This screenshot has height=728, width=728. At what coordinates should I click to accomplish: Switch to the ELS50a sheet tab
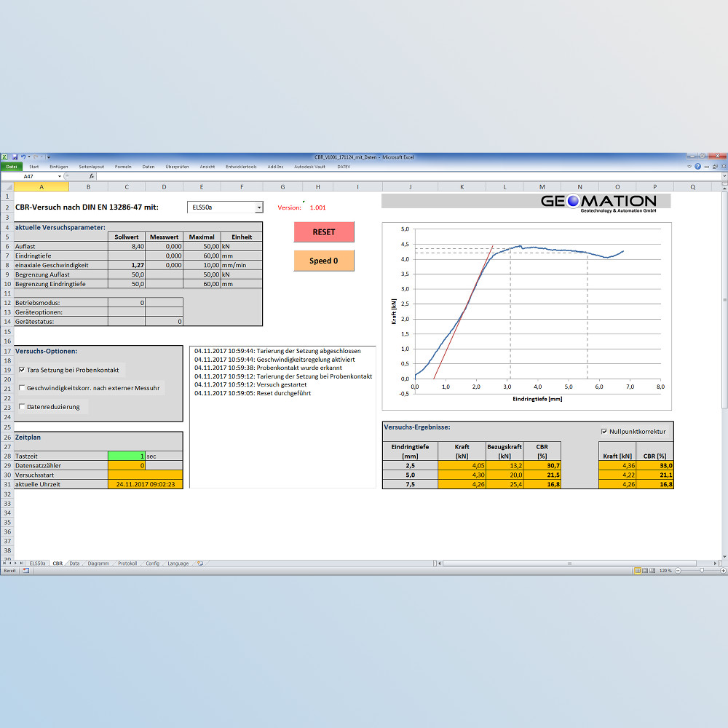click(37, 563)
